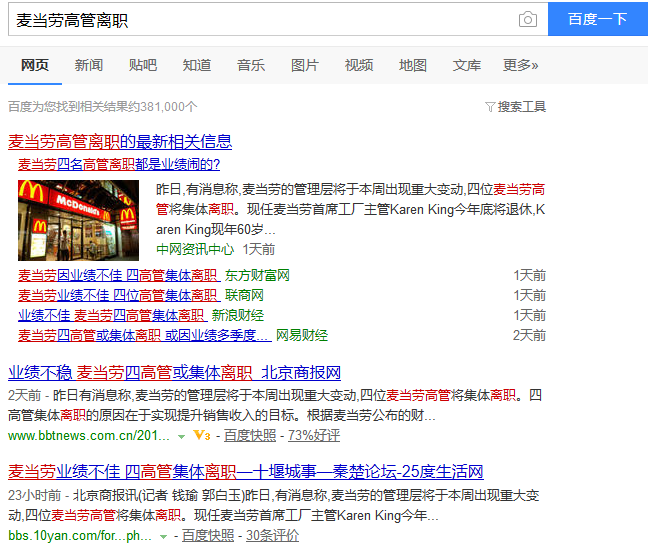Screen dimensions: 648x544
Task: Open 麦当劳业绩不佳 四位高管集体离职 link
Action: coord(119,295)
